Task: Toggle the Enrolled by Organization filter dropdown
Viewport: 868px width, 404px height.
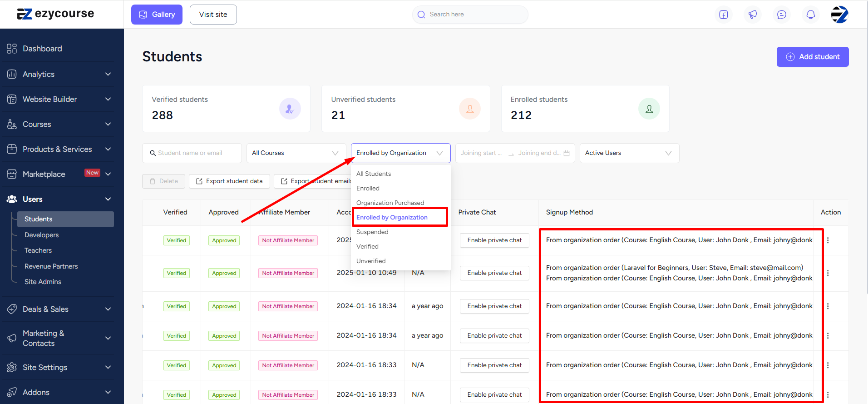Action: coord(400,153)
